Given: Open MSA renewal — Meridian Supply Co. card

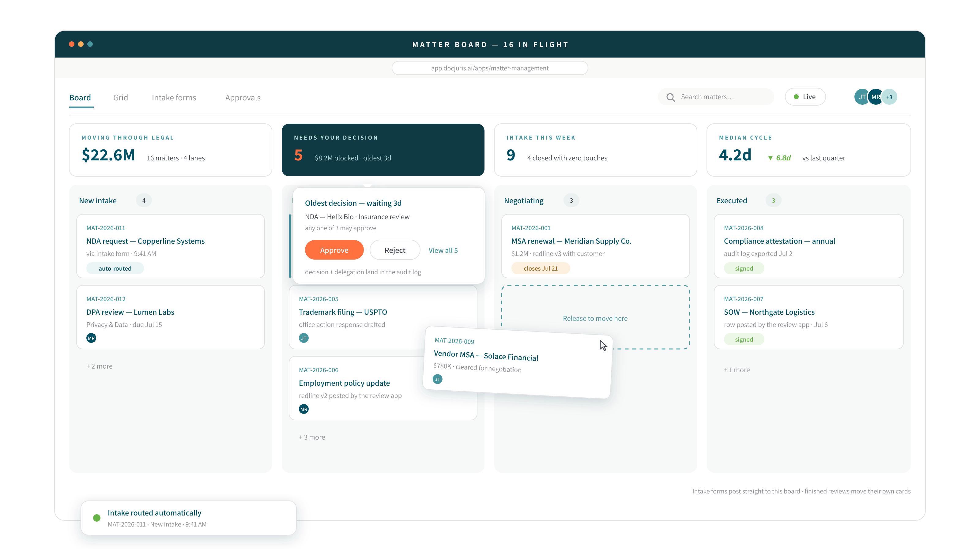Looking at the screenshot, I should click(595, 246).
